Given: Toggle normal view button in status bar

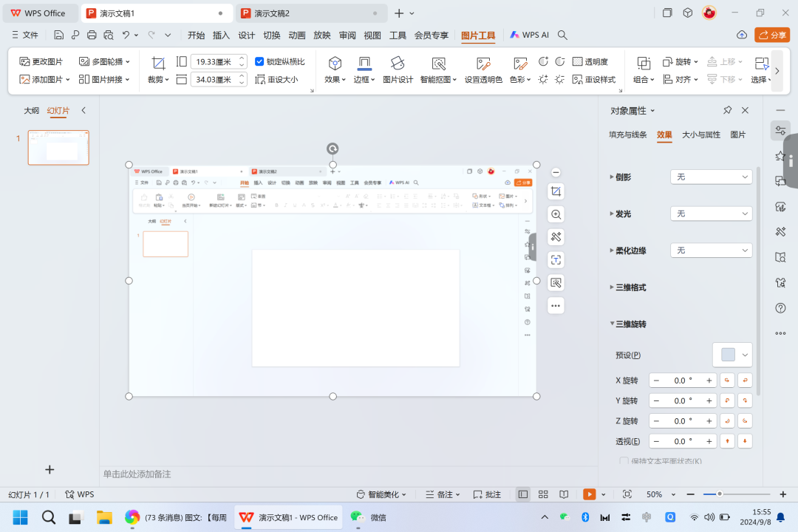Looking at the screenshot, I should tap(522, 494).
